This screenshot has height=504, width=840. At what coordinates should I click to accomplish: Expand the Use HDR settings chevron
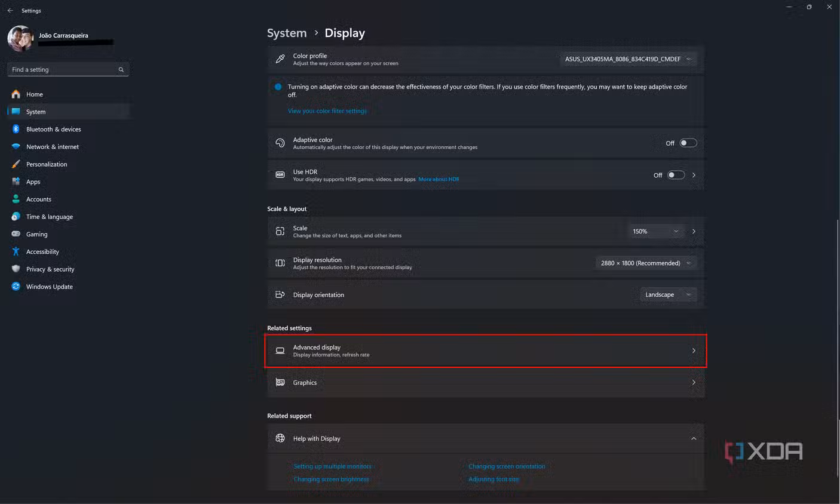(694, 175)
